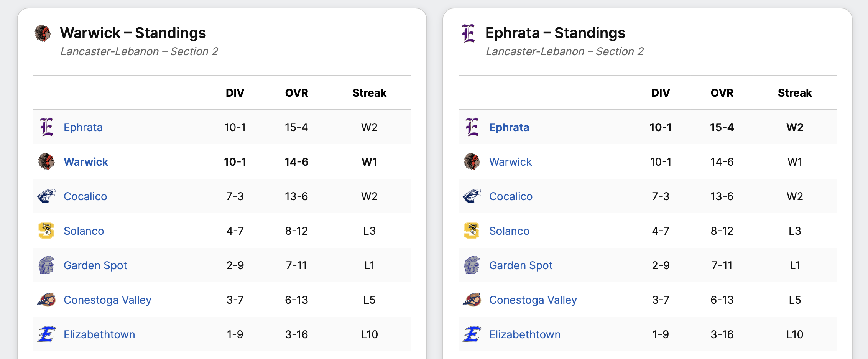Screen dimensions: 868x359
Task: Open Cocalico link in Ephrata standings
Action: (x=511, y=196)
